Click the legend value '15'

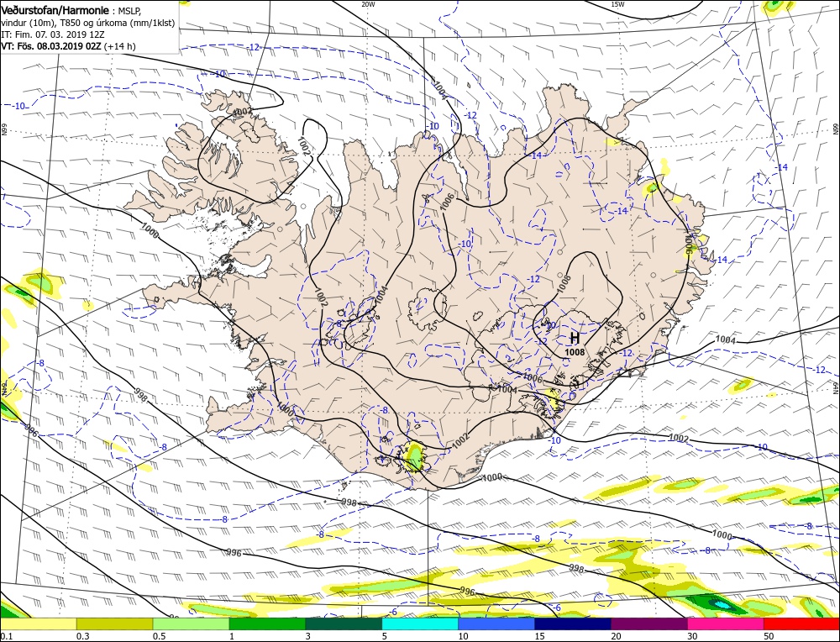click(539, 636)
